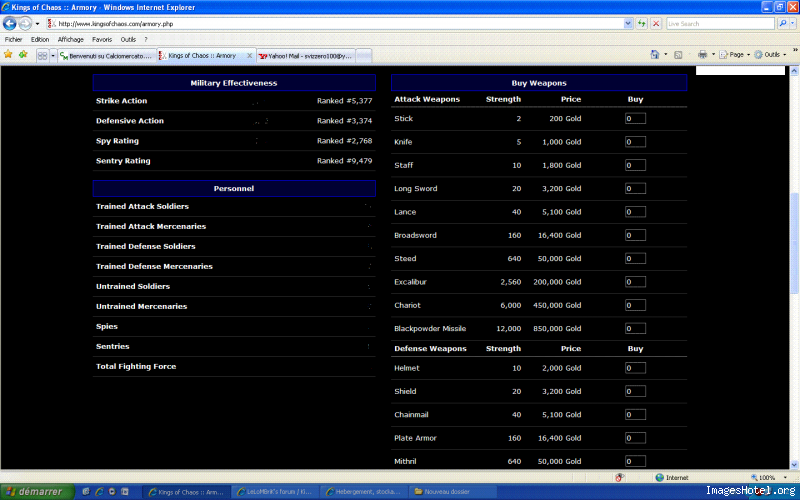Open the Outils dropdown in command bar
Image resolution: width=800 pixels, height=500 pixels.
(x=770, y=55)
